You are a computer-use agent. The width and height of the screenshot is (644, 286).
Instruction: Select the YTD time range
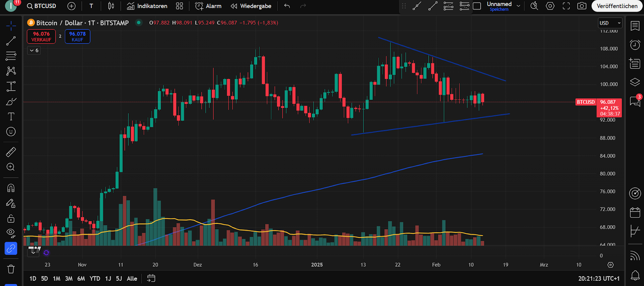point(95,278)
